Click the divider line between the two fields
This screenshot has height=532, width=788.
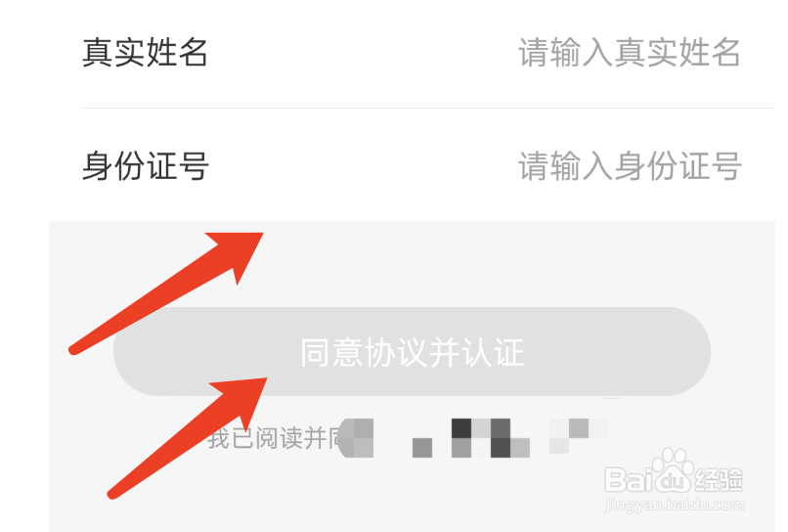click(x=428, y=108)
